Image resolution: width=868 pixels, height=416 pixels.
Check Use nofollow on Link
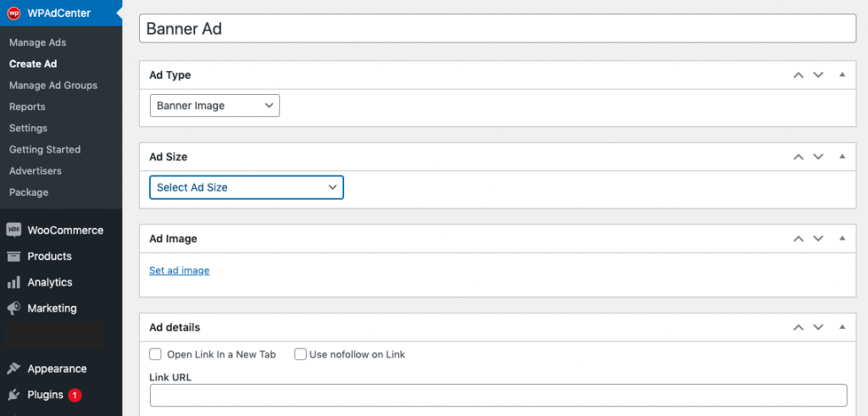[301, 354]
